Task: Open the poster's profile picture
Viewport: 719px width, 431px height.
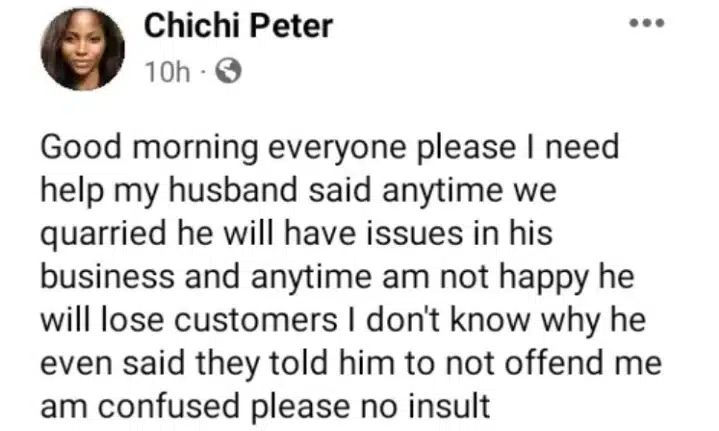Action: click(x=82, y=48)
